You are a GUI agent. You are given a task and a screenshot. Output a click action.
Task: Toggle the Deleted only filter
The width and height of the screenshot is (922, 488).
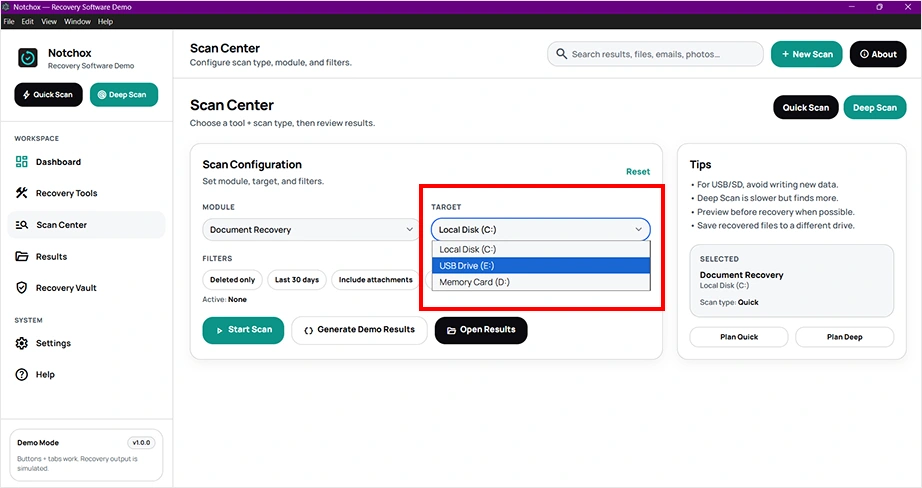pyautogui.click(x=232, y=280)
